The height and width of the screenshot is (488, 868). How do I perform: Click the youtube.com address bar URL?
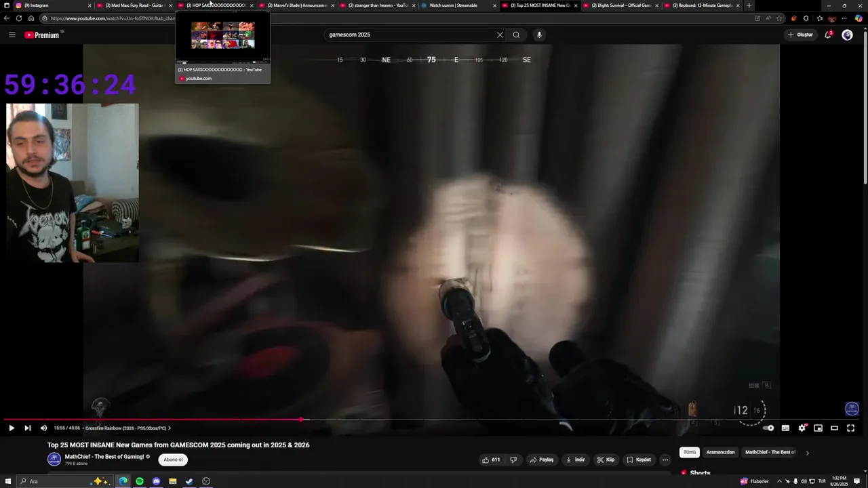(x=112, y=18)
